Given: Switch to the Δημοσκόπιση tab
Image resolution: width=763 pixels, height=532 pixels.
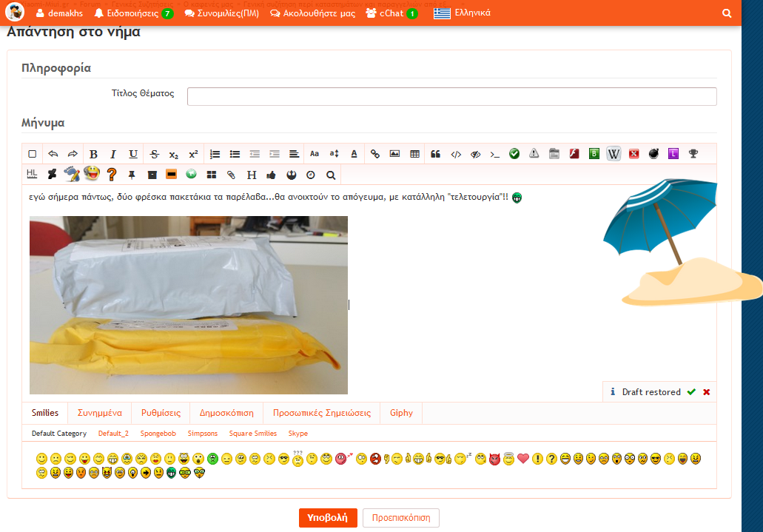Looking at the screenshot, I should click(x=226, y=413).
